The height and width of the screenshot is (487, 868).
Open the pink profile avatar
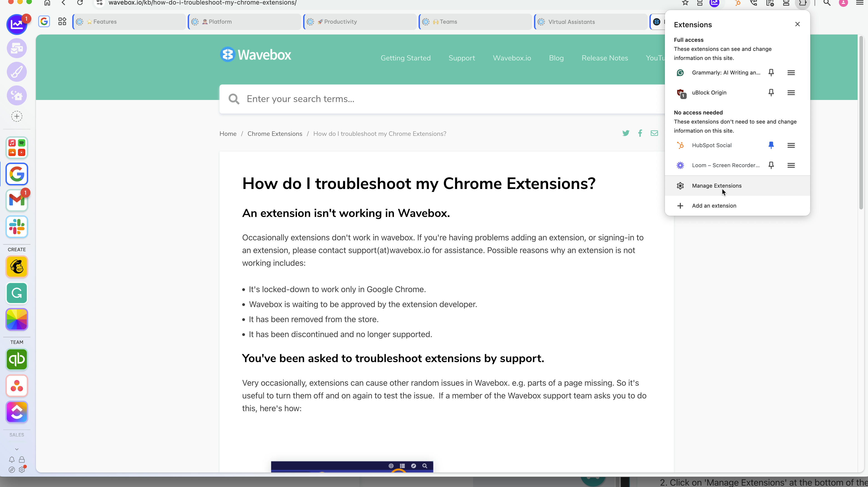(x=843, y=3)
